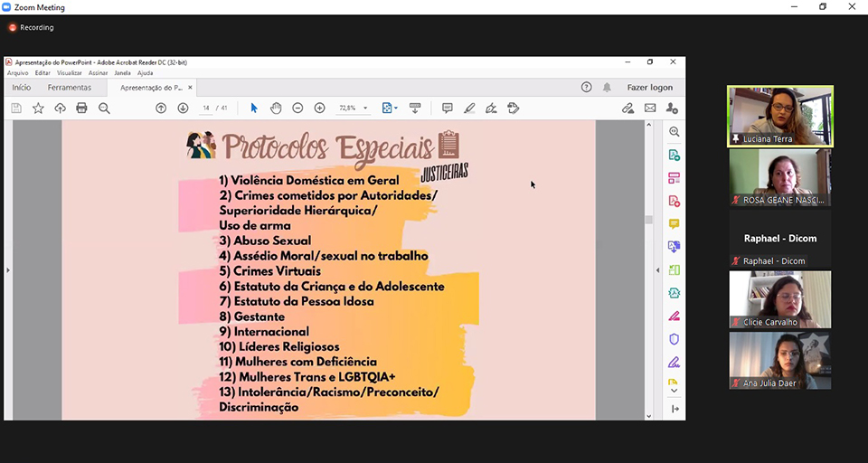This screenshot has width=868, height=463.
Task: Click the print icon in Acrobat toolbar
Action: click(x=81, y=109)
